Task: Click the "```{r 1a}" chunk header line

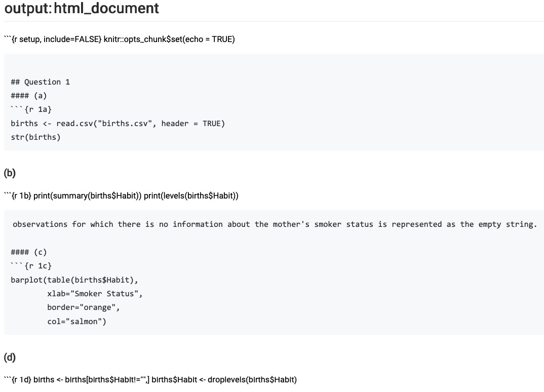Action: coord(31,109)
